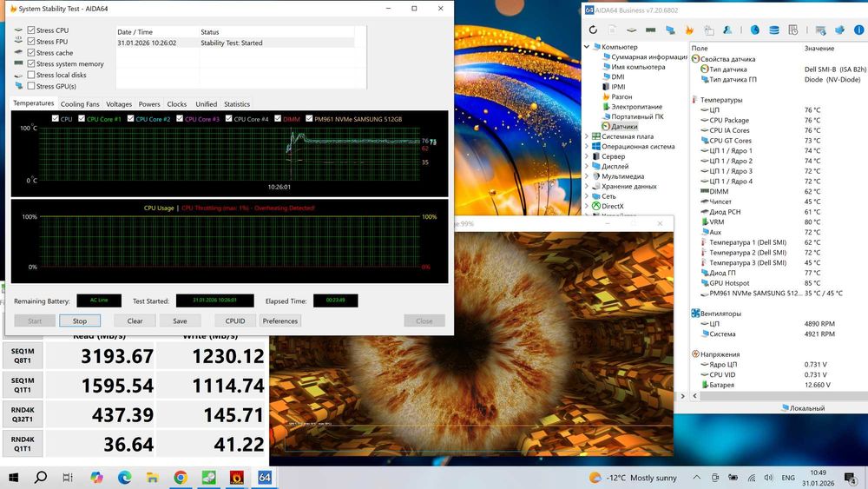
Task: Open Preferences in stability test
Action: point(280,320)
